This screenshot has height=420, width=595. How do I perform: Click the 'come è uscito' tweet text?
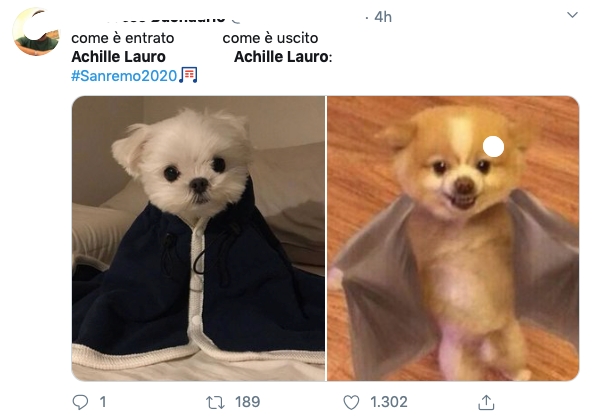tap(270, 38)
